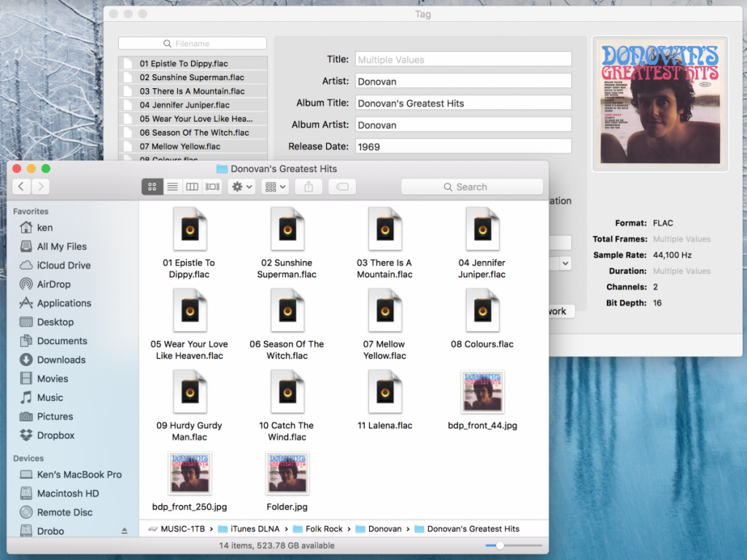Click the Filename search field in Tag
This screenshot has width=747, height=560.
coord(193,43)
